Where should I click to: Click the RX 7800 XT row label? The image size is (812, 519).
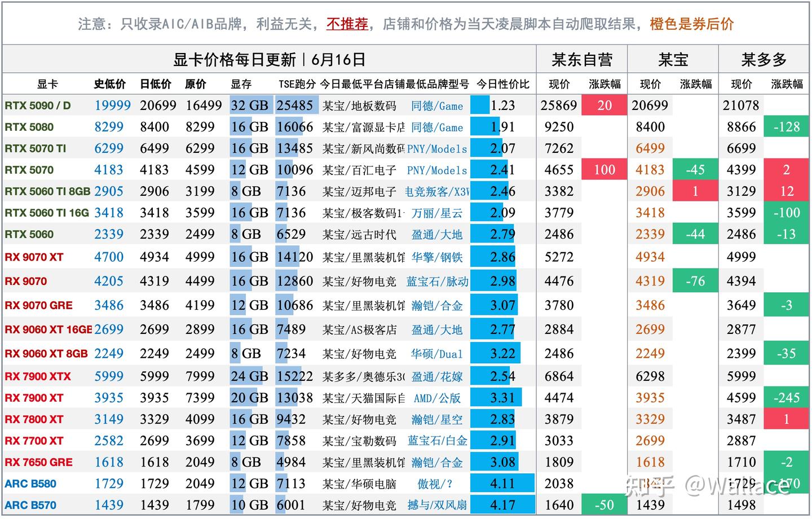[x=34, y=419]
